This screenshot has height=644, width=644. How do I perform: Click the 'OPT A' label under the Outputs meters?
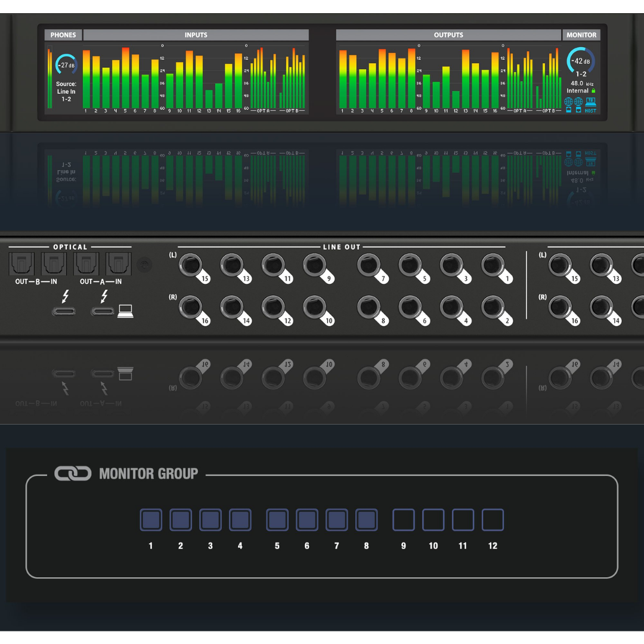(x=519, y=111)
